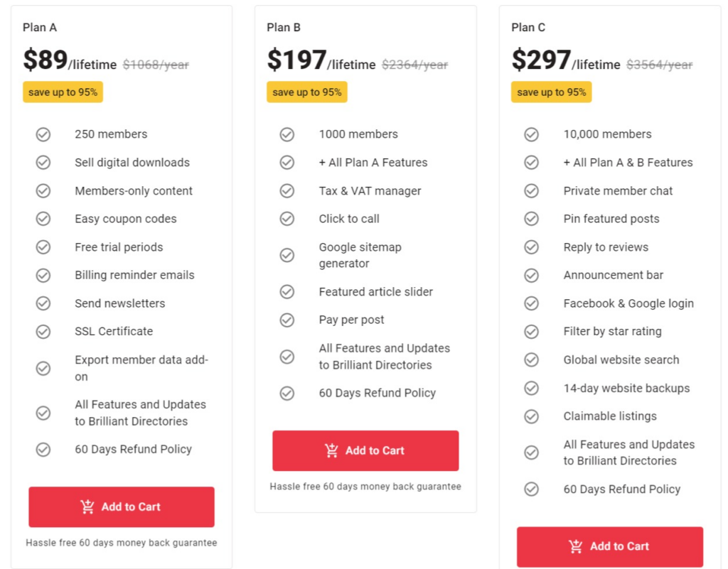This screenshot has height=569, width=728.
Task: Click the crossed-out $1068/year price
Action: pos(156,65)
